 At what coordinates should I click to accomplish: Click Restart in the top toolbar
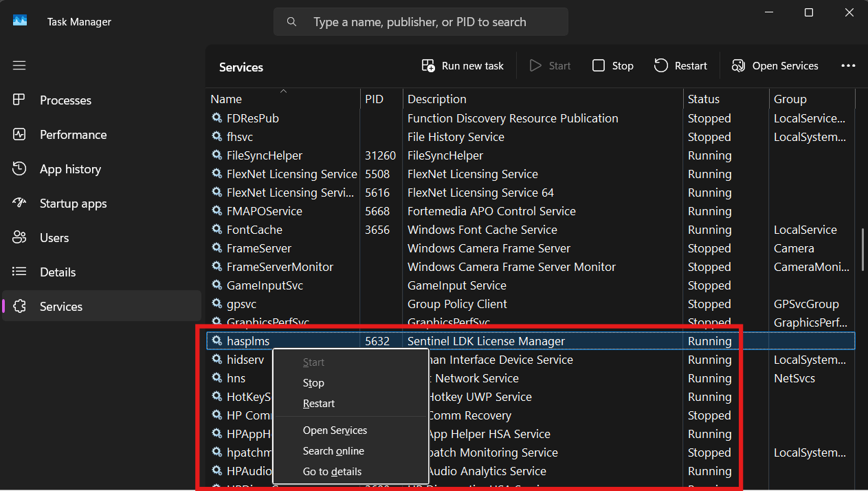coord(680,66)
